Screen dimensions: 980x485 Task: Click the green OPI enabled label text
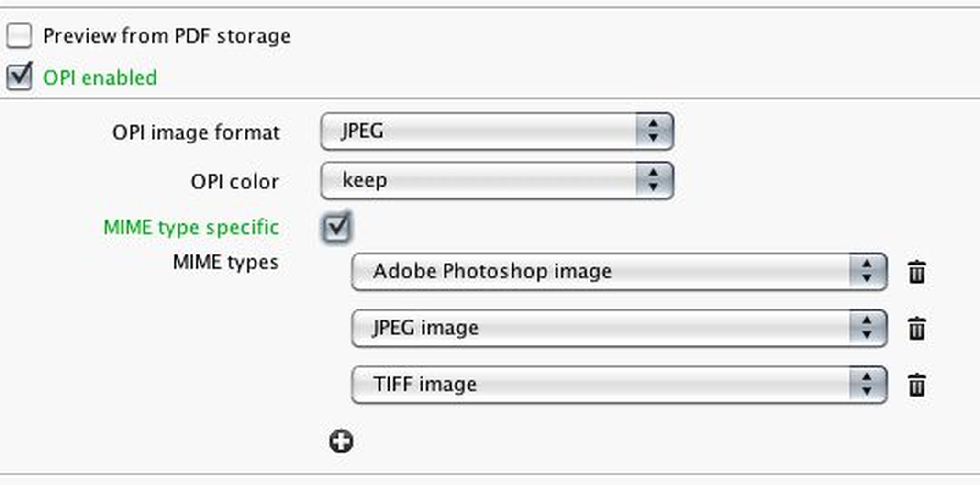100,77
